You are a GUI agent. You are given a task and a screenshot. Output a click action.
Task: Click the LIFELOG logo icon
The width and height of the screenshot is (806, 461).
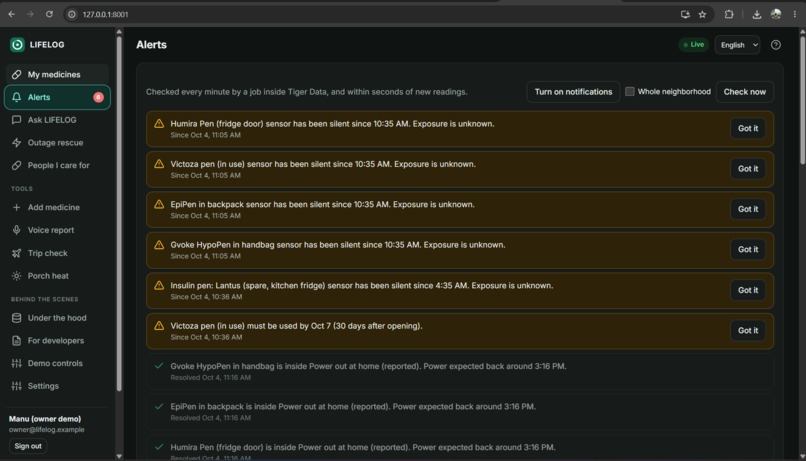coord(17,45)
